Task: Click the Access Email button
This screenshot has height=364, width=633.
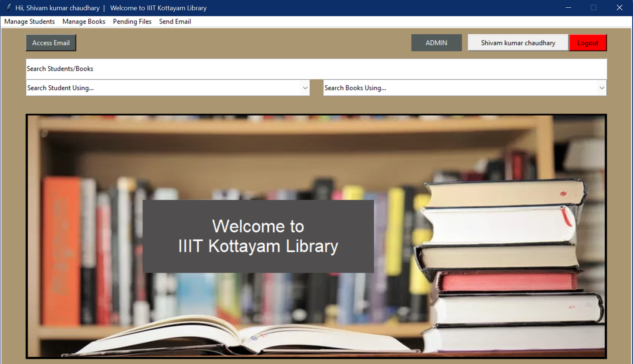Action: coord(51,42)
